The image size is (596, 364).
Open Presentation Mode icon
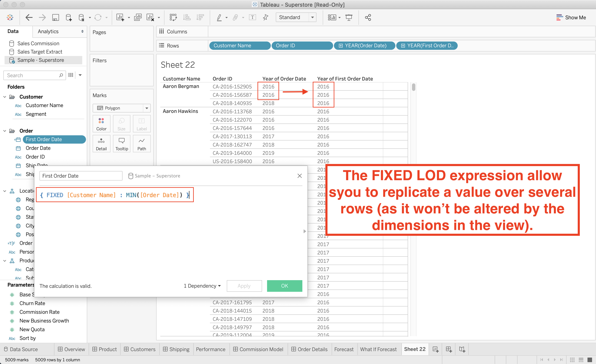pyautogui.click(x=348, y=17)
